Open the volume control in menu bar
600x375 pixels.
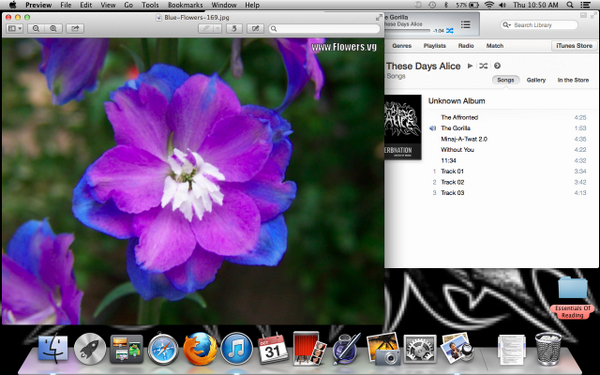pos(502,5)
